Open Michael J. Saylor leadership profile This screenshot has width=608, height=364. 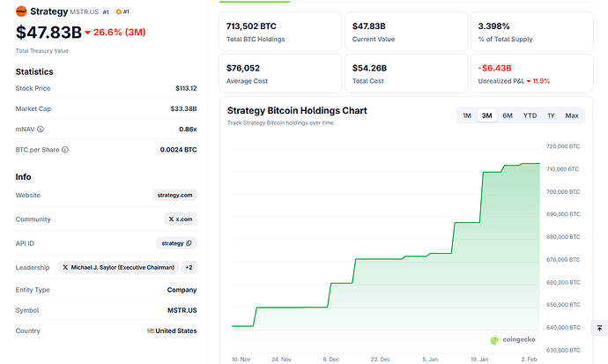pyautogui.click(x=119, y=267)
